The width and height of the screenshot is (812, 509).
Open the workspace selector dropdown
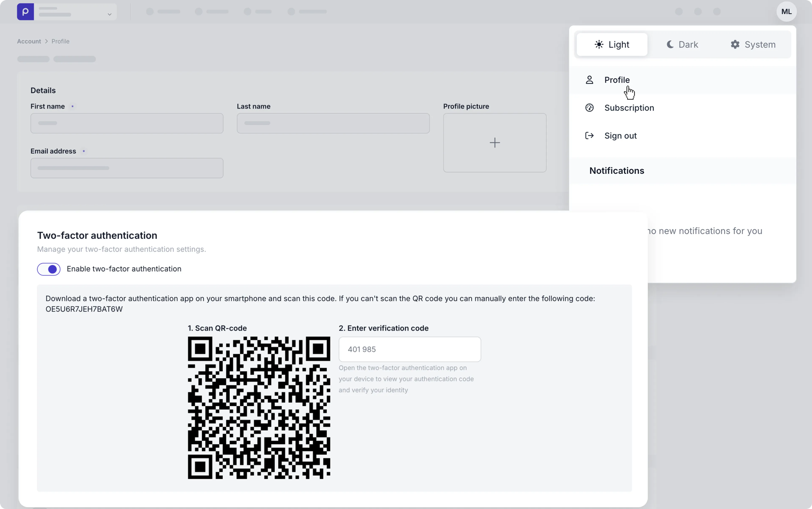(x=75, y=11)
